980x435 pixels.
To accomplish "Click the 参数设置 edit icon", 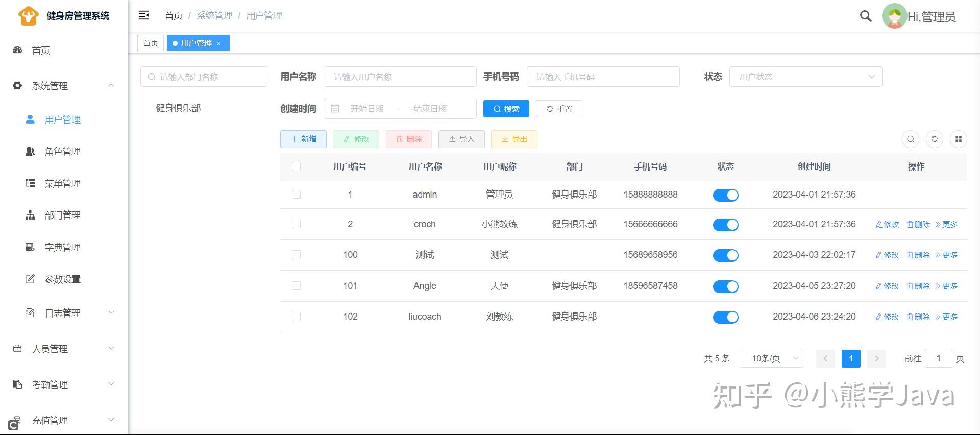I will coord(30,279).
